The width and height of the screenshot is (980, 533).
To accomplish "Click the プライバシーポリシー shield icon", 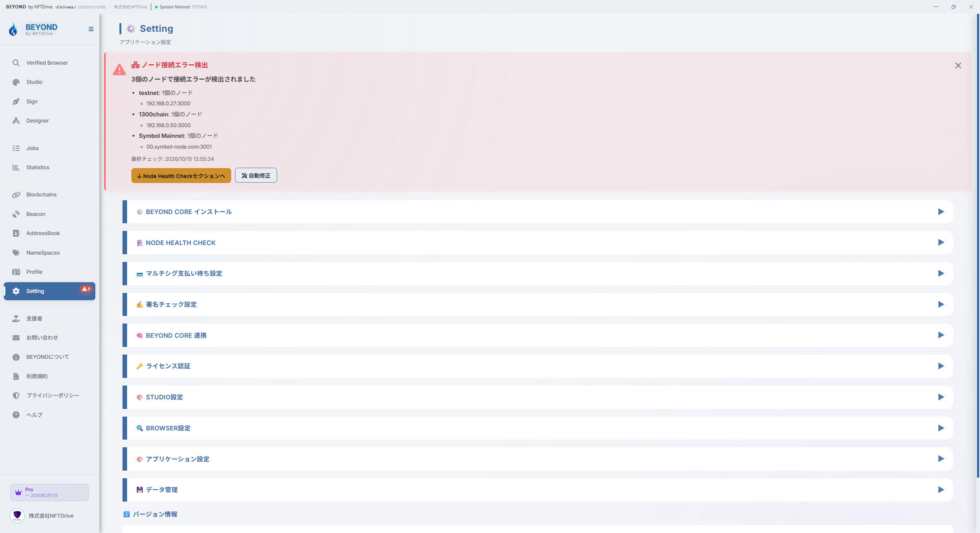I will (16, 396).
